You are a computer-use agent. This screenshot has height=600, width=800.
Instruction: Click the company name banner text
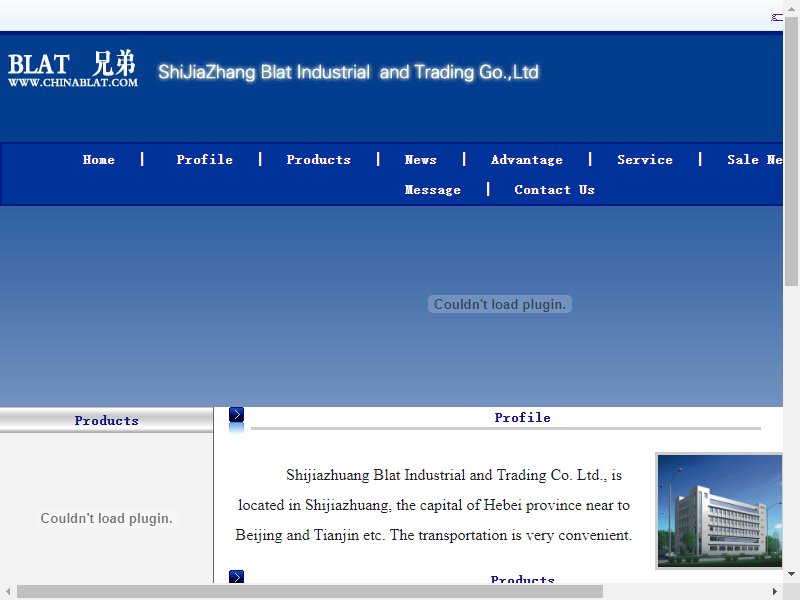[x=348, y=72]
